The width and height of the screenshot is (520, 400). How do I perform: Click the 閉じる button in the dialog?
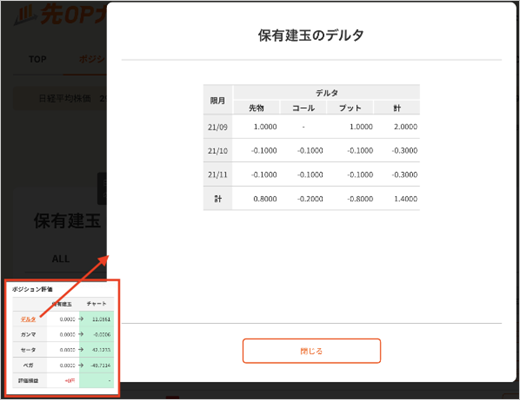click(x=311, y=351)
